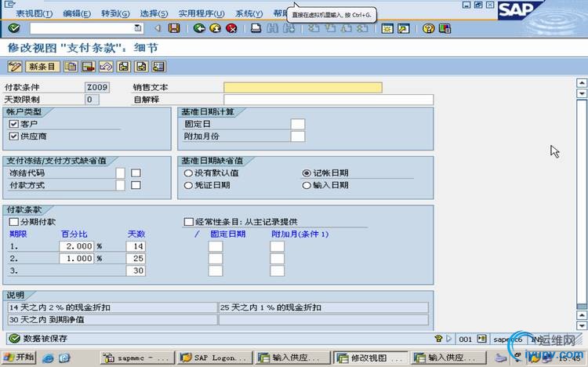Click the Previous entry icon
Screen dimensions: 588x367
click(x=124, y=67)
